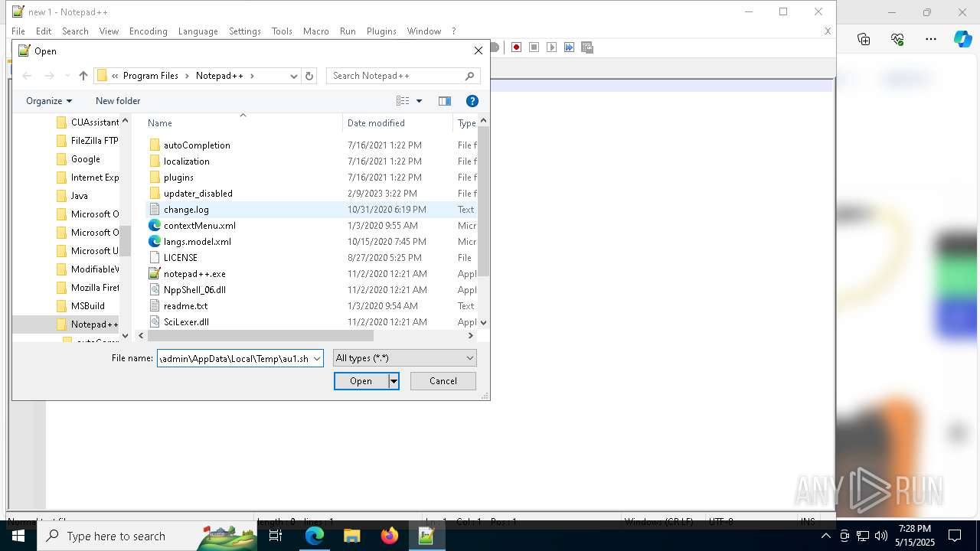The width and height of the screenshot is (980, 551).
Task: Open Copilot icon in Edge window
Action: [x=962, y=39]
